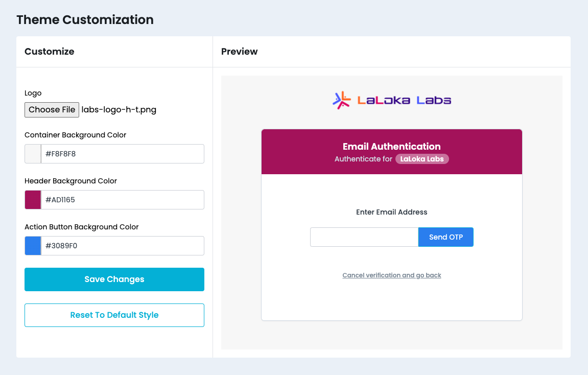Click the Enter Email Address label
This screenshot has width=588, height=375.
[392, 212]
